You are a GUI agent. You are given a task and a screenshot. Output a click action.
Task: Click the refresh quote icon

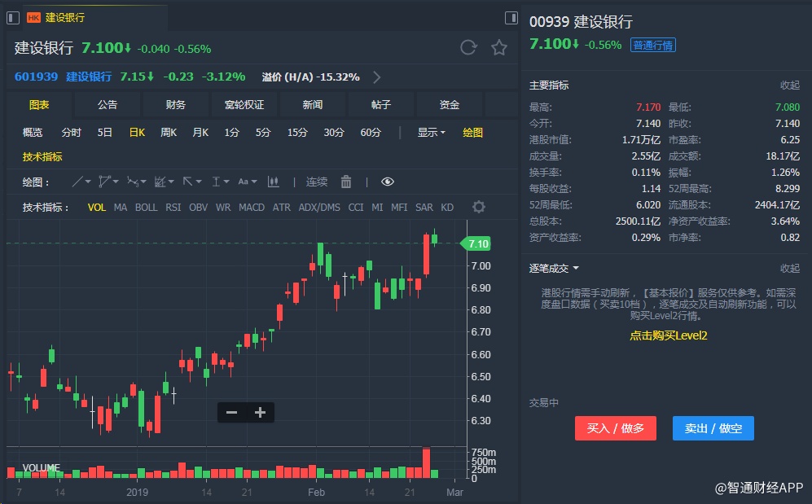(468, 47)
